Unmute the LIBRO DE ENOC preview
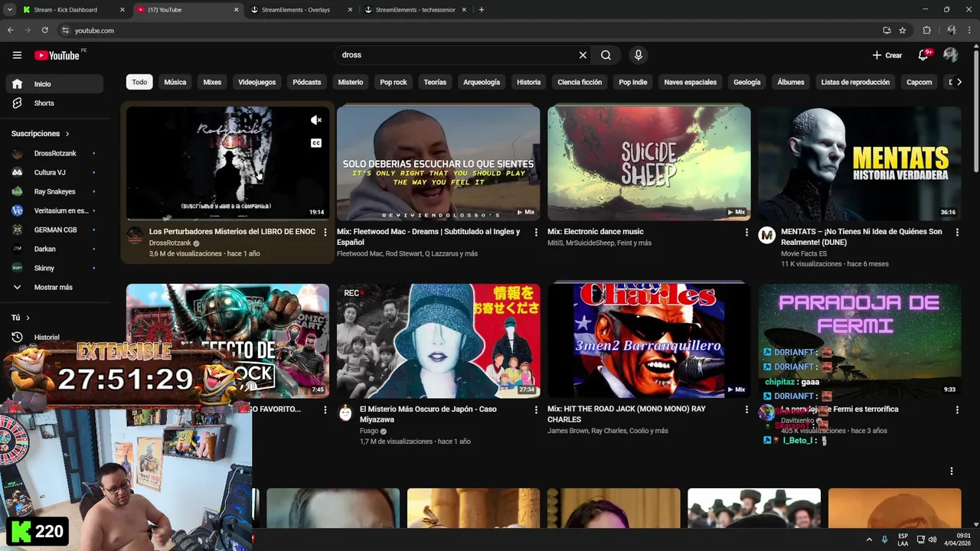The image size is (980, 551). tap(316, 120)
